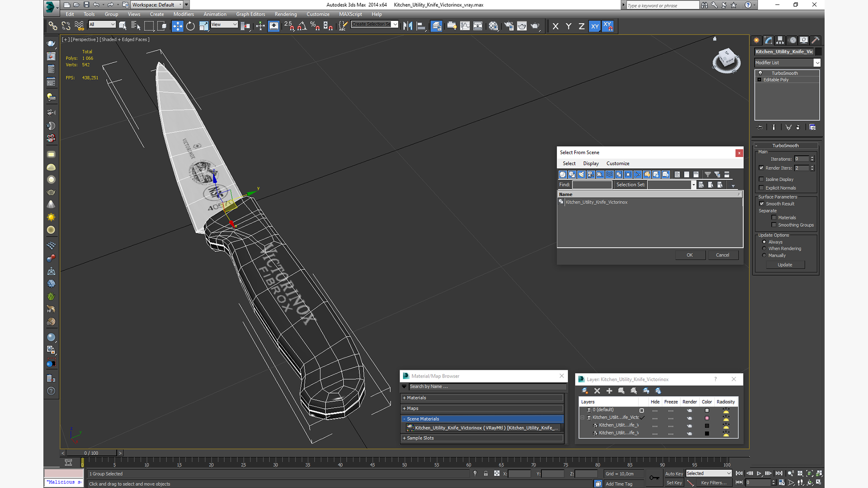
Task: Click the Render Production teapot icon
Action: coord(535,26)
